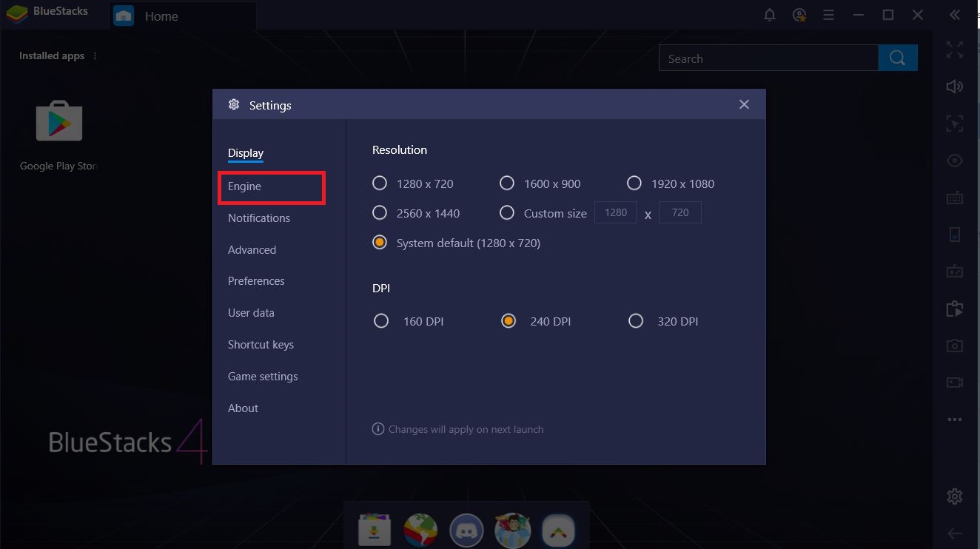Viewport: 980px width, 549px height.
Task: Start screen recording with the video icon
Action: 955,383
